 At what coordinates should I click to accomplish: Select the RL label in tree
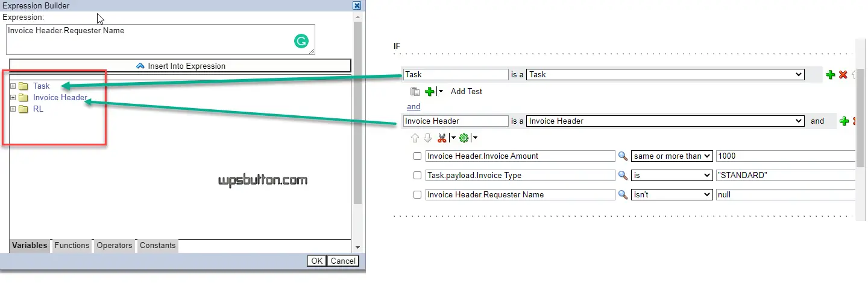[x=38, y=109]
